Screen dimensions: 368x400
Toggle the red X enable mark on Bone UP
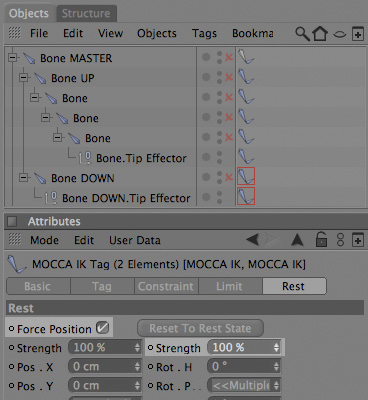tap(229, 77)
